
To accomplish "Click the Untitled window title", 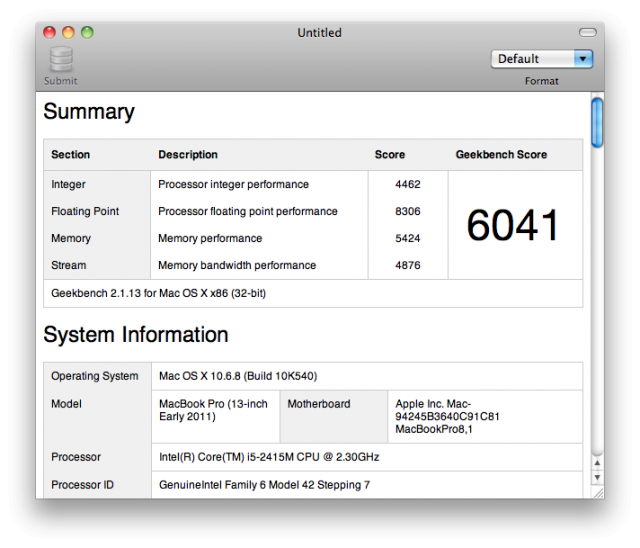I will point(320,33).
